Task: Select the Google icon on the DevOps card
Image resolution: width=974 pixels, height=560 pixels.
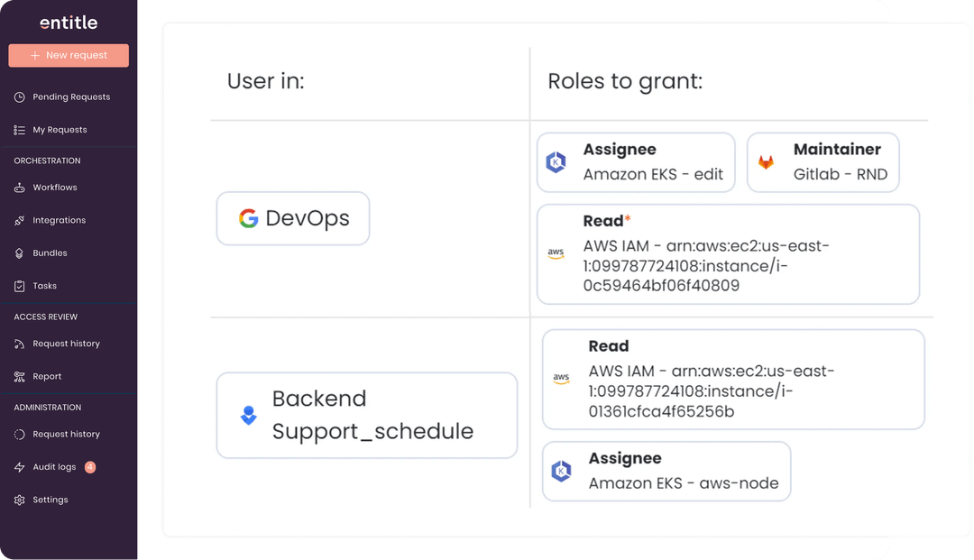Action: pyautogui.click(x=249, y=218)
